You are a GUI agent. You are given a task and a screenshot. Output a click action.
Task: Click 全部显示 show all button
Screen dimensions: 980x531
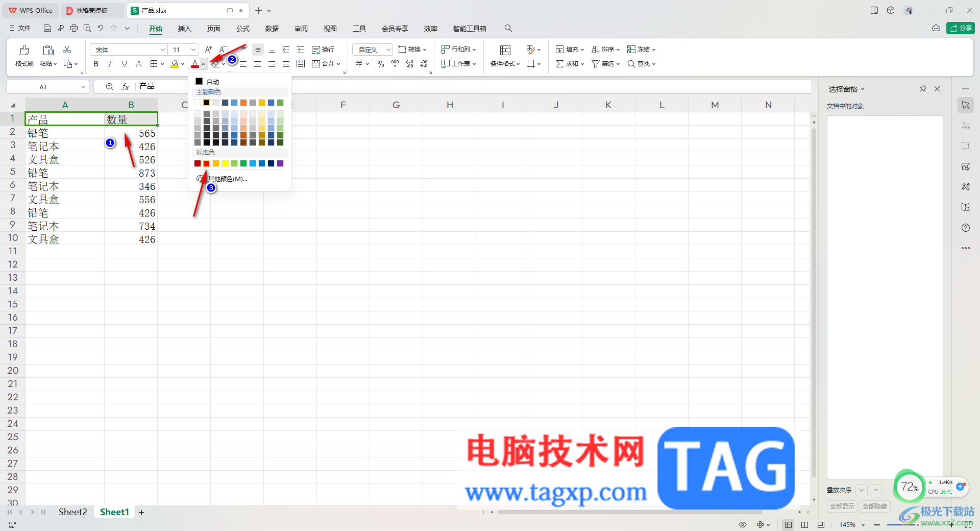tap(842, 506)
